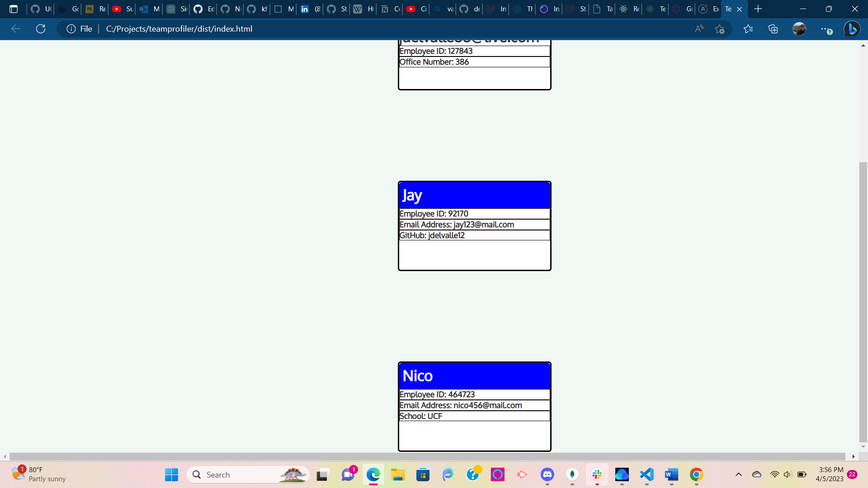Show hidden system tray icons
Screen dimensions: 868x488
[739, 474]
